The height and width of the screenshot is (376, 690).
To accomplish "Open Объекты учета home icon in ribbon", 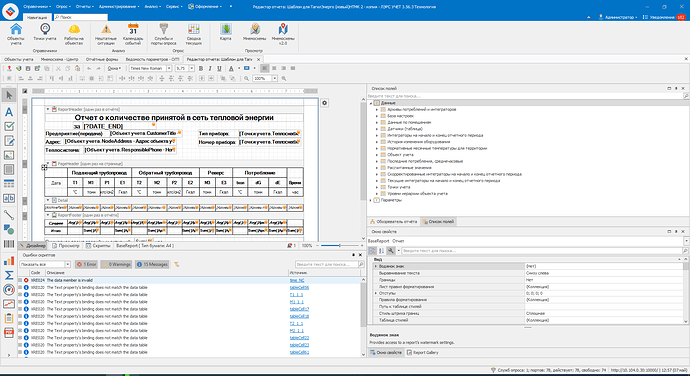I will [16, 34].
